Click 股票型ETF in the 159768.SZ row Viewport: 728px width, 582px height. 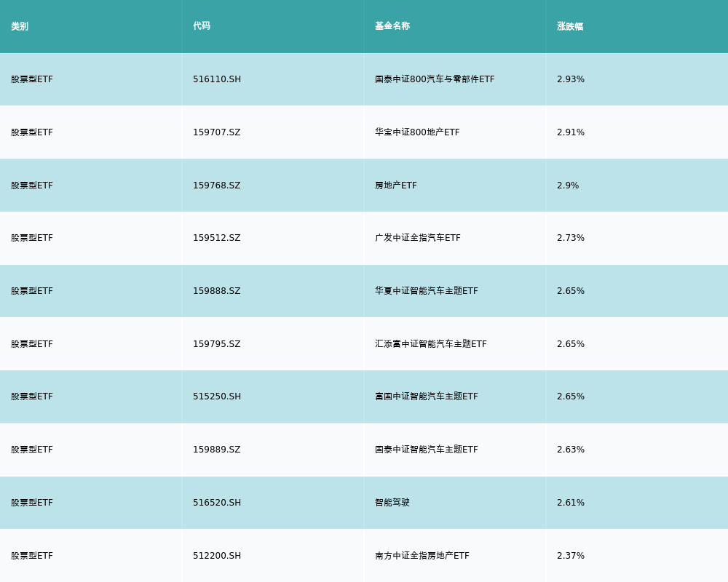[32, 186]
